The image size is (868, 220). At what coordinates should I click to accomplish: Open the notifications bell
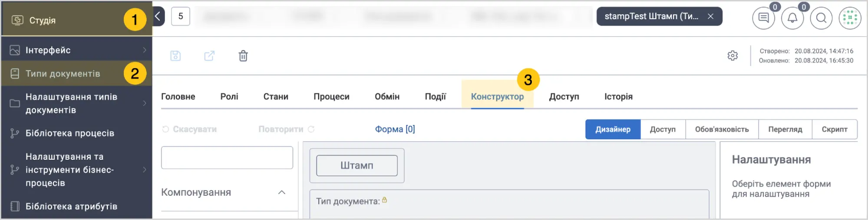click(x=792, y=18)
